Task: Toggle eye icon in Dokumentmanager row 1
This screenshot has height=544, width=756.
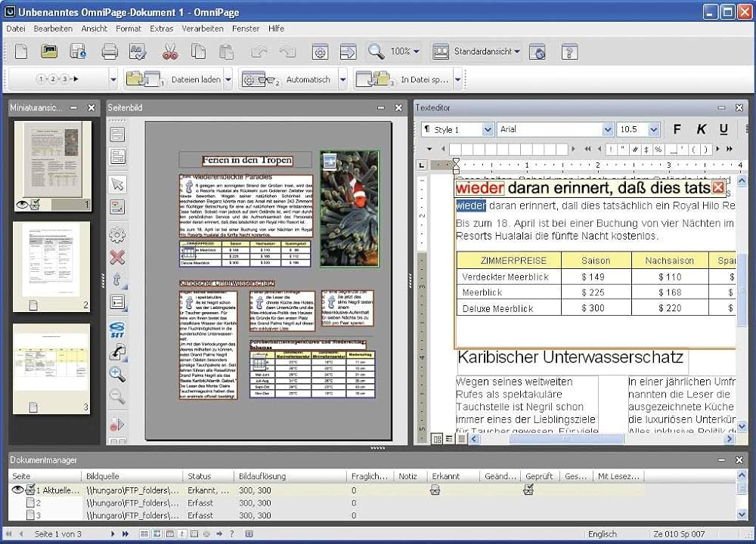Action: tap(17, 490)
